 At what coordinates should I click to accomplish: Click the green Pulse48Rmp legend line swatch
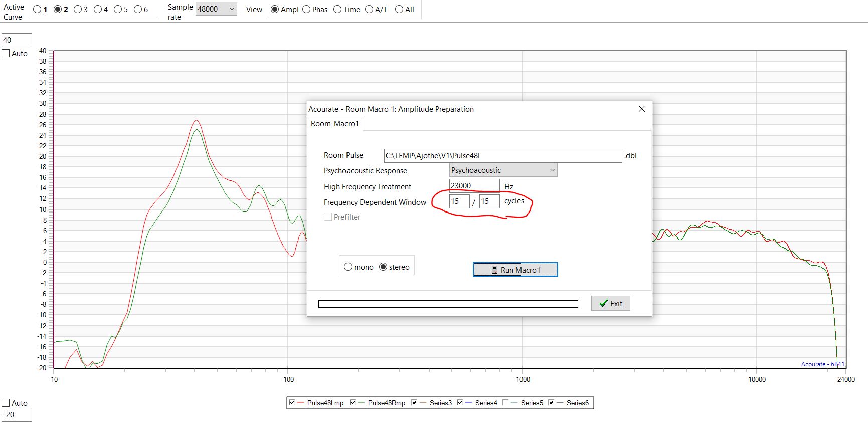click(362, 402)
